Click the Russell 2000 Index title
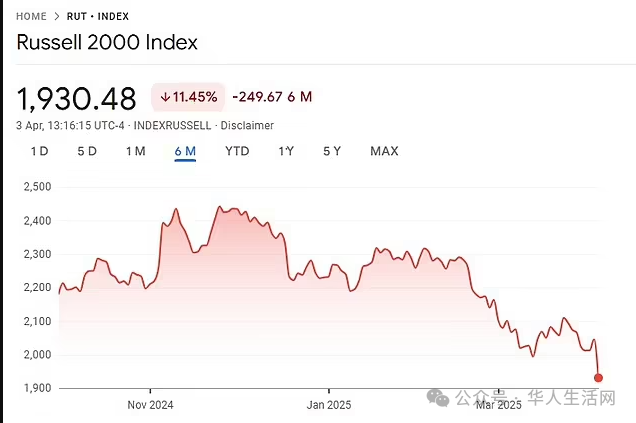Viewport: 636px width, 423px height. click(107, 43)
